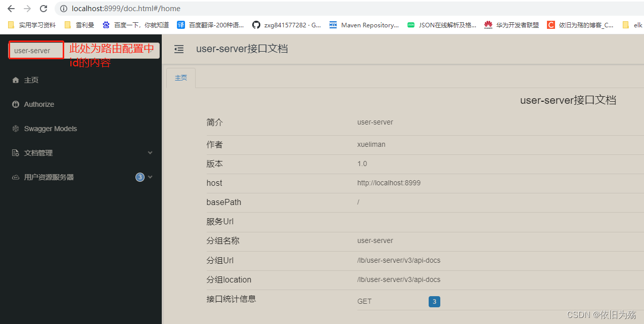This screenshot has height=324, width=644.
Task: Switch to the 主页 tab
Action: (180, 77)
